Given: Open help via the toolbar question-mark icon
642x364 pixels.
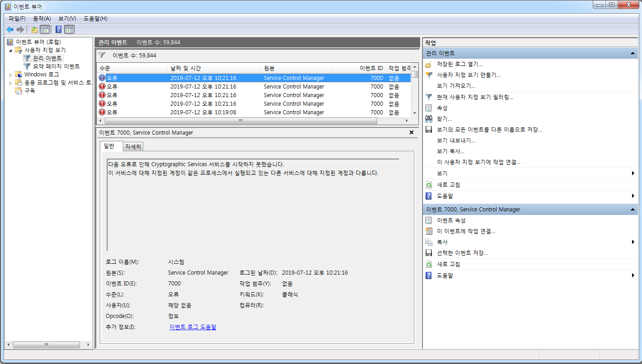Looking at the screenshot, I should click(58, 29).
